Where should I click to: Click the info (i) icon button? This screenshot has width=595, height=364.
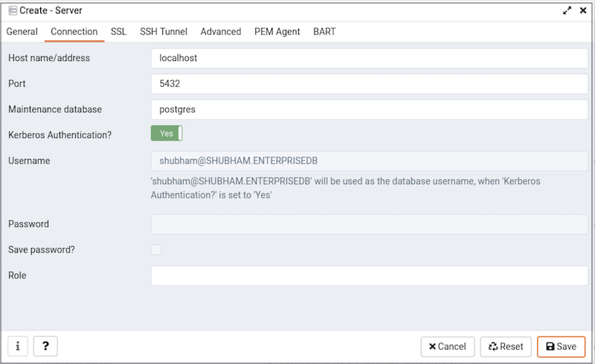(18, 346)
